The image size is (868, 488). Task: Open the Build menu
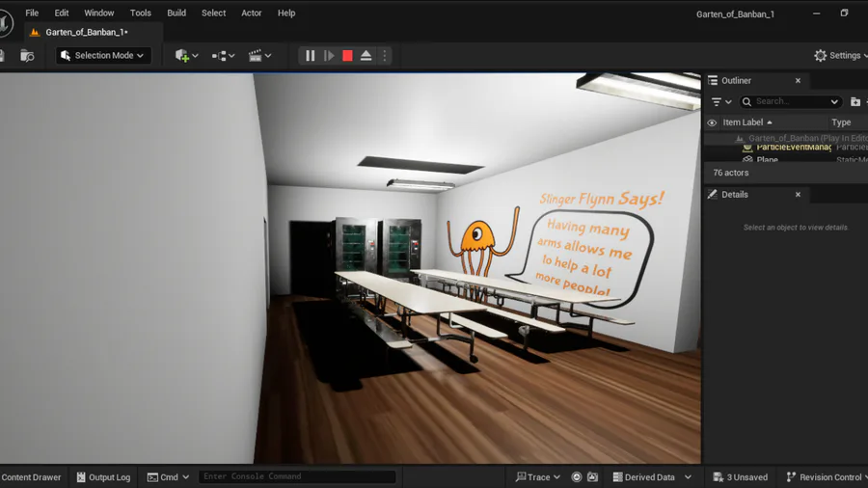pyautogui.click(x=176, y=13)
